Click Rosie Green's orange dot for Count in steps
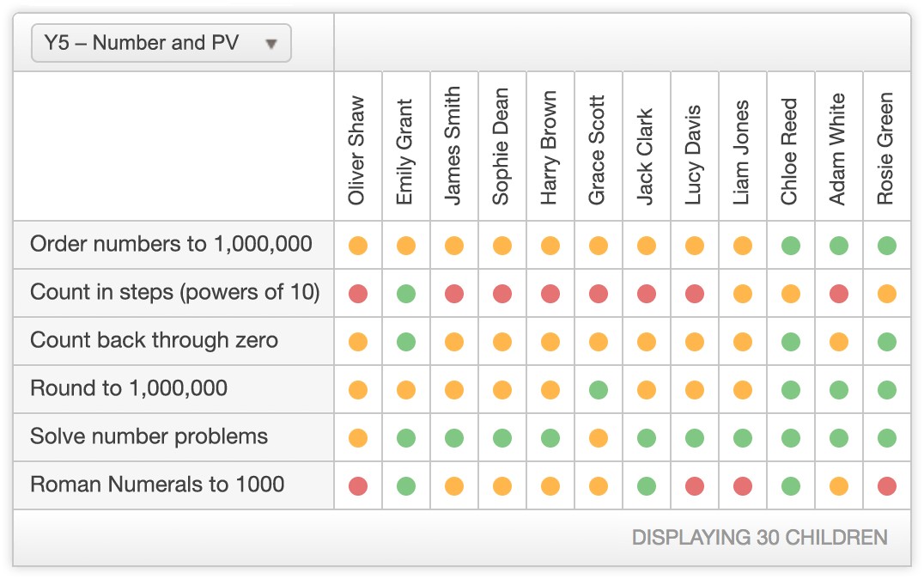This screenshot has height=579, width=924. coord(887,294)
